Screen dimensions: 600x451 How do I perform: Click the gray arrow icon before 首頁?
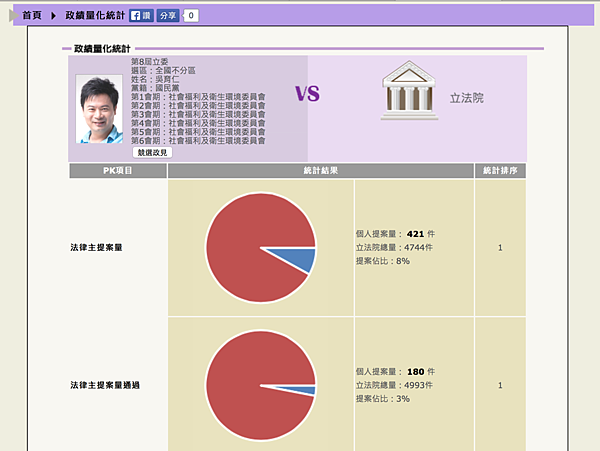pyautogui.click(x=14, y=16)
